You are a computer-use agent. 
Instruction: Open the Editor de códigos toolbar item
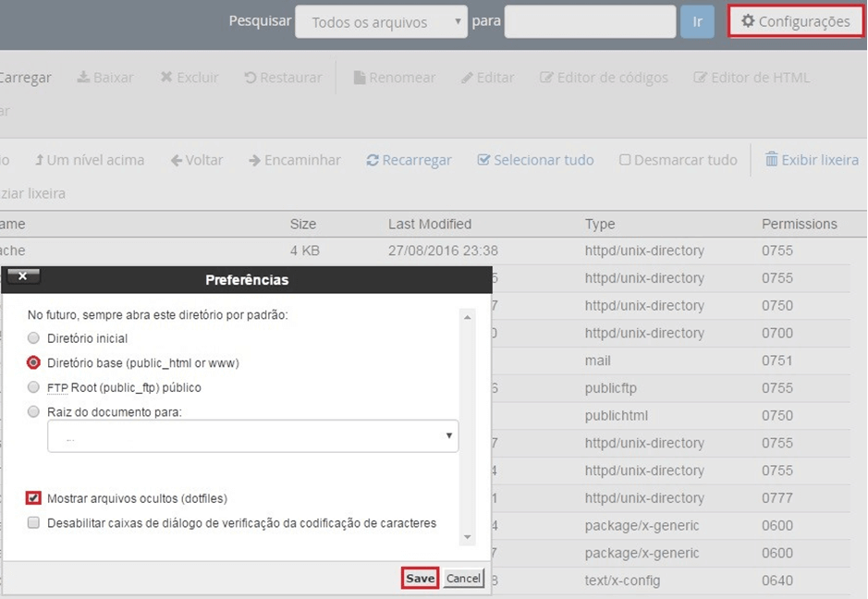pos(604,78)
